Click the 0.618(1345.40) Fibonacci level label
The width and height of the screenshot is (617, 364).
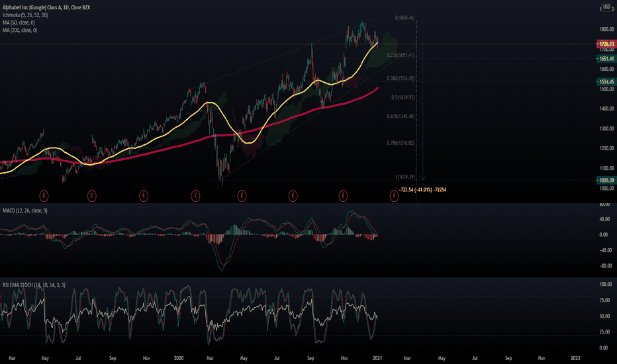401,116
